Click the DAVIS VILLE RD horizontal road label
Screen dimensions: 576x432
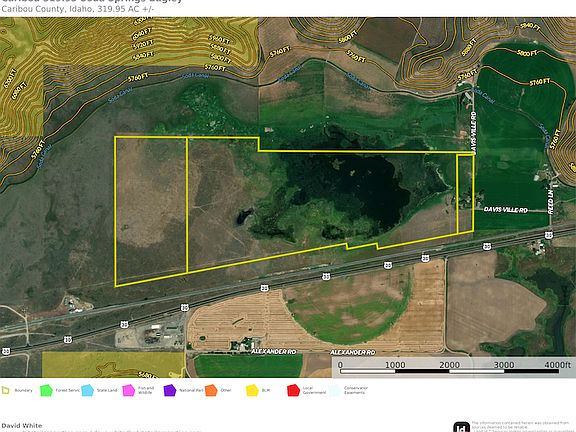click(505, 210)
